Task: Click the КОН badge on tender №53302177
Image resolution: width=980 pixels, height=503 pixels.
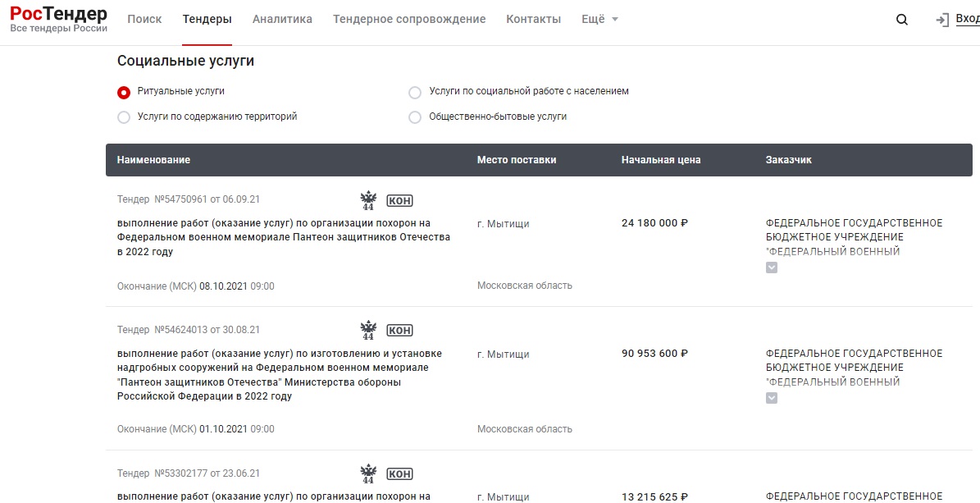Action: [400, 473]
